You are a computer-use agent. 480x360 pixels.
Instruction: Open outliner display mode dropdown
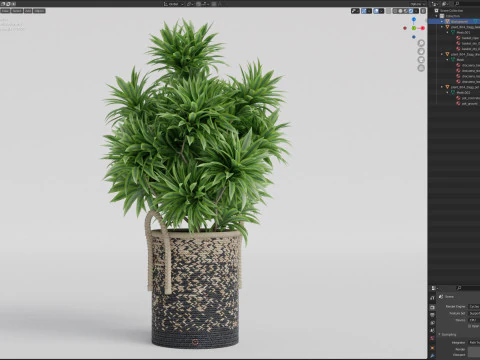435,4
